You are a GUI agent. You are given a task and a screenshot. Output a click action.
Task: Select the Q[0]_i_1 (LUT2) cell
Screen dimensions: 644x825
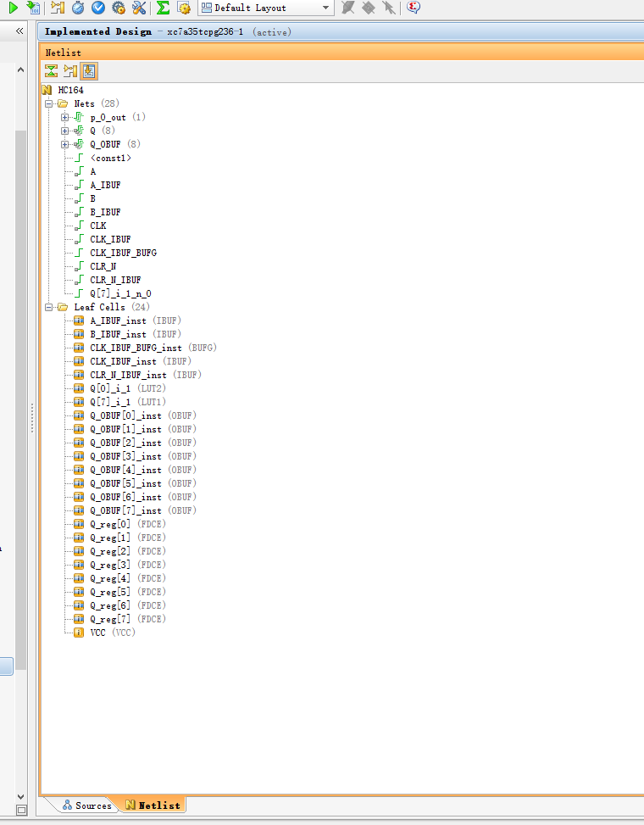click(128, 389)
